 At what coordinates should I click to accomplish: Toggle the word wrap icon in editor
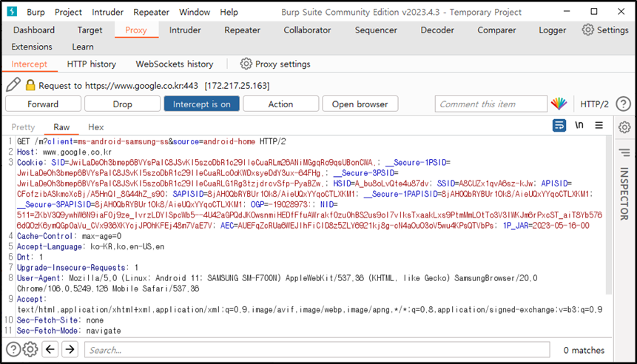(559, 126)
